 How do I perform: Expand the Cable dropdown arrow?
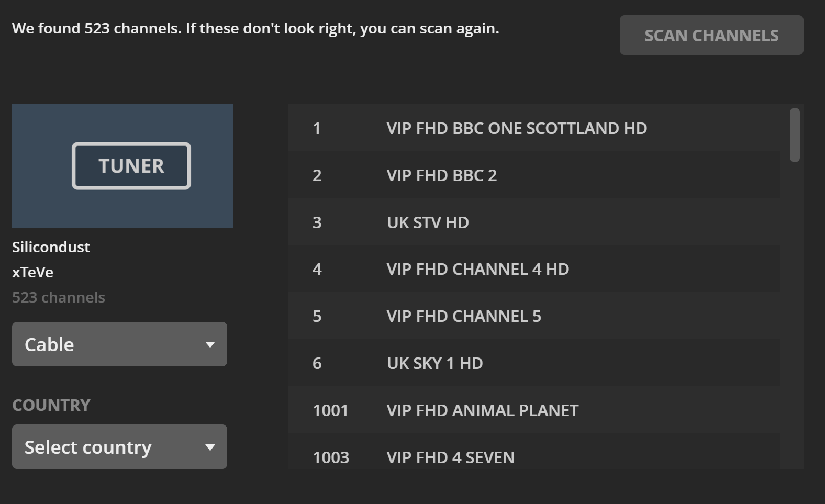point(210,344)
